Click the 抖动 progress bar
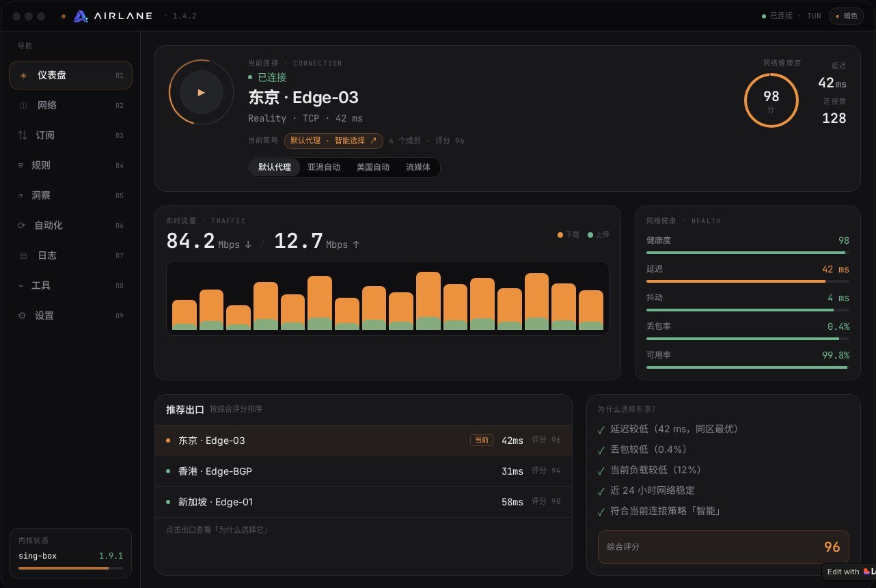Viewport: 876px width, 588px height. click(x=748, y=310)
